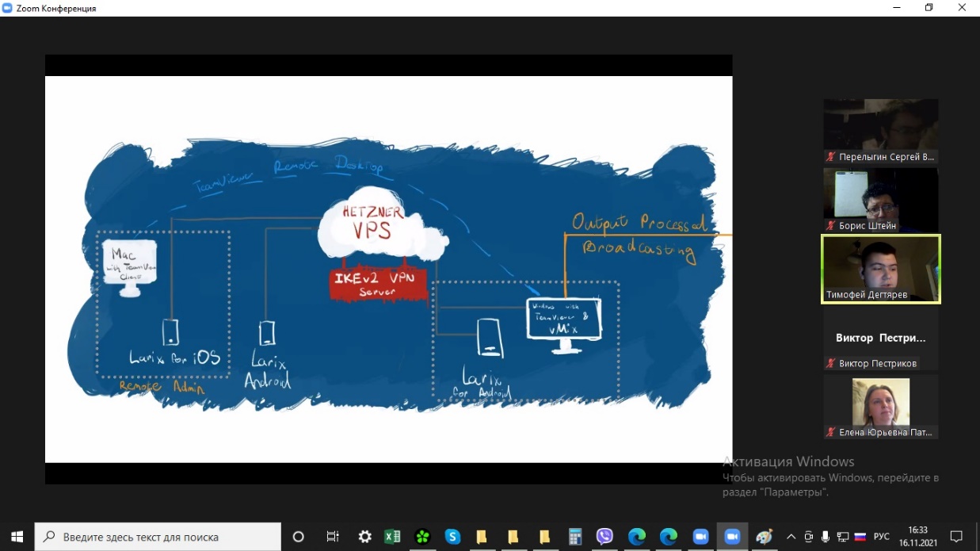Click the microphone icon in system tray
The image size is (980, 551).
(x=825, y=537)
